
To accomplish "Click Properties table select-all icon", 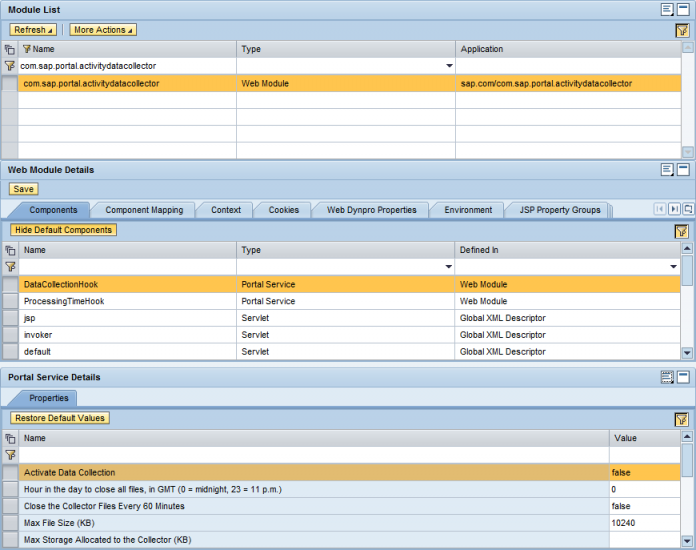I will 10,439.
